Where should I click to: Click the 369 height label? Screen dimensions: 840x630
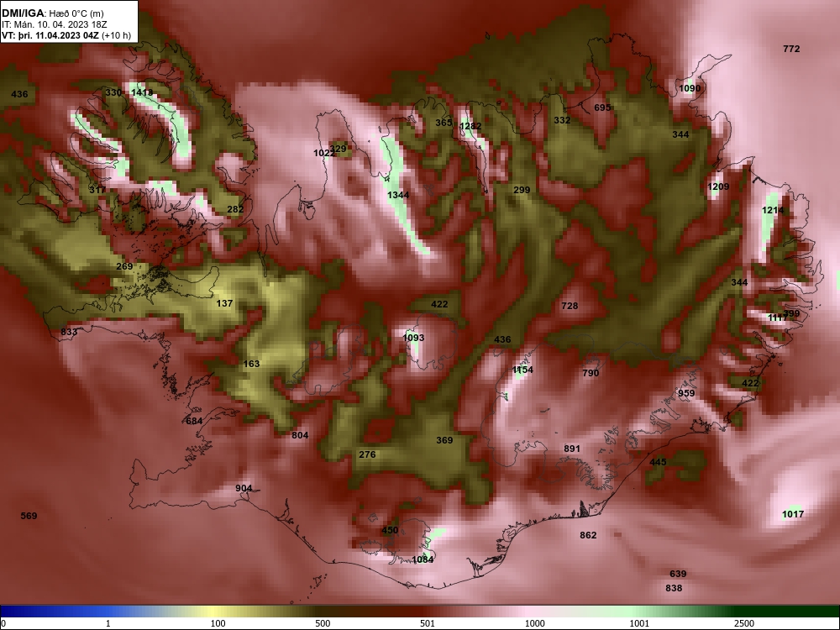click(444, 440)
